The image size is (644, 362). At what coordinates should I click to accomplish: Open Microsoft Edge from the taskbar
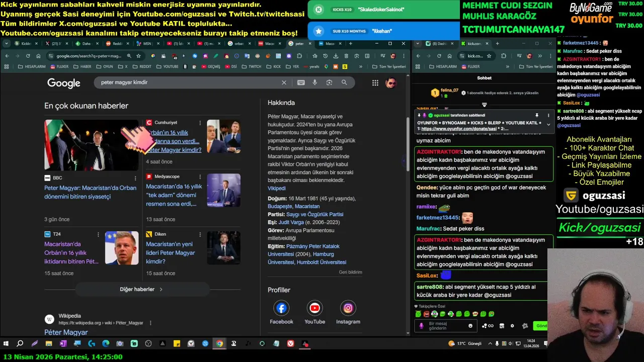point(106,344)
